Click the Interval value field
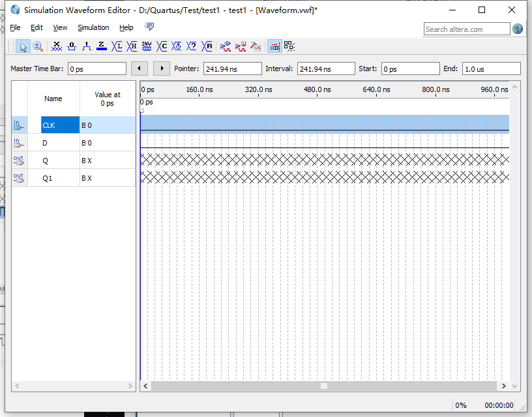This screenshot has width=532, height=417. coord(326,69)
